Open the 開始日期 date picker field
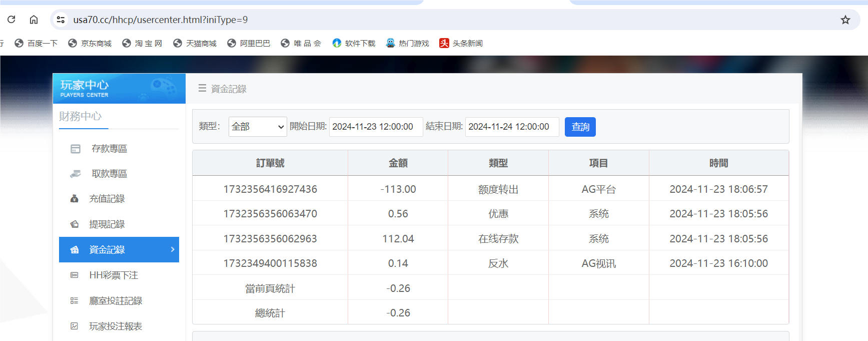Image resolution: width=868 pixels, height=341 pixels. [376, 127]
